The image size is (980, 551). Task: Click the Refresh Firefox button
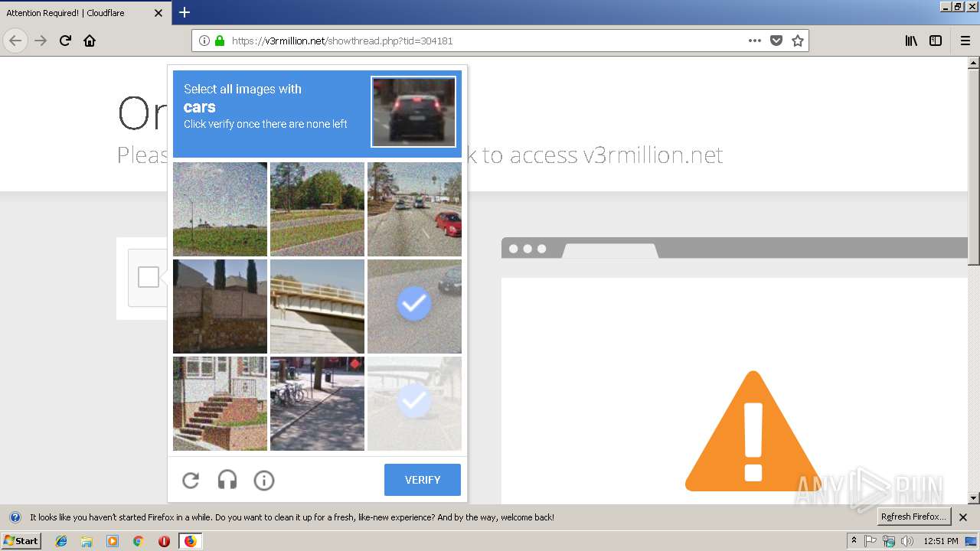click(x=913, y=517)
